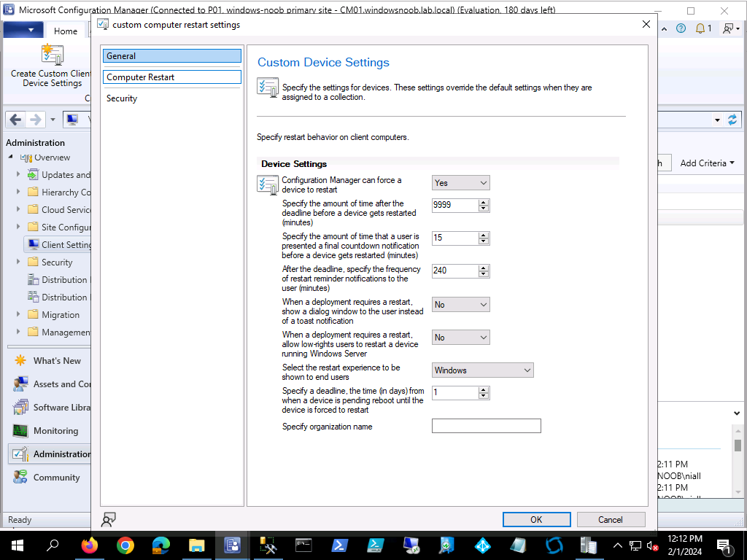
Task: Click the Firefox taskbar icon
Action: click(x=90, y=545)
